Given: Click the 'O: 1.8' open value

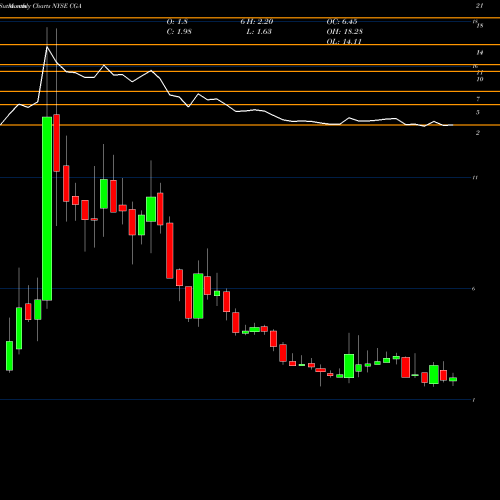Looking at the screenshot, I should (x=177, y=22).
